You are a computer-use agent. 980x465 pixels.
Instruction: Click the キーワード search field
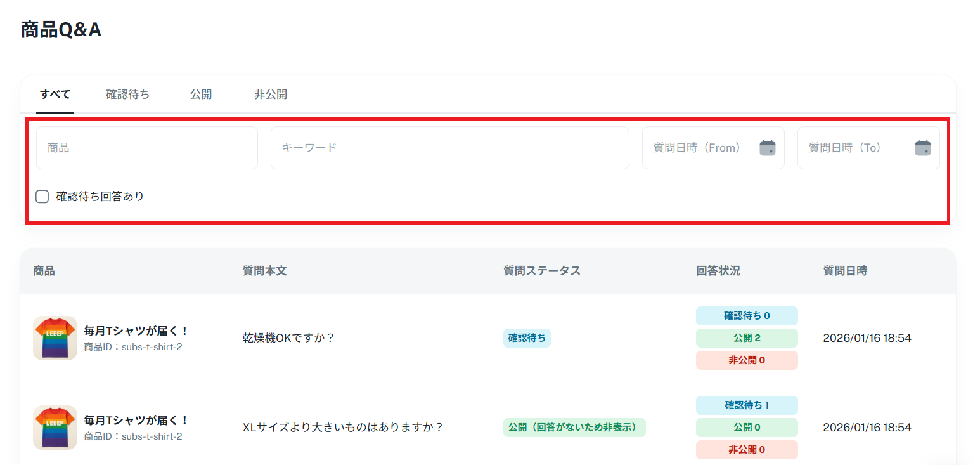pos(449,148)
